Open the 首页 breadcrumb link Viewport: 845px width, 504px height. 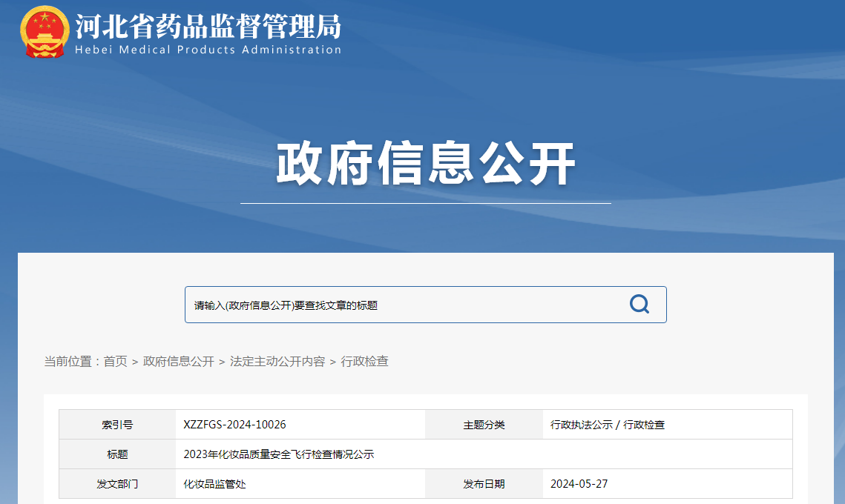pos(115,361)
